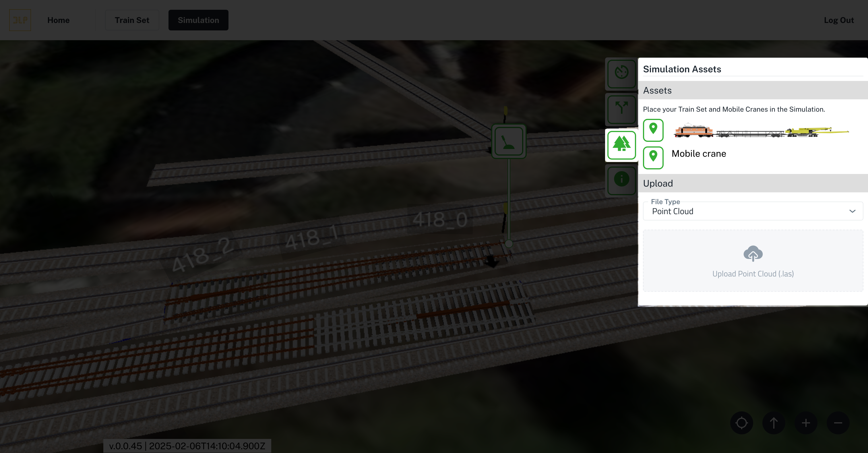Click the Upload section header
The width and height of the screenshot is (868, 453).
click(x=753, y=183)
